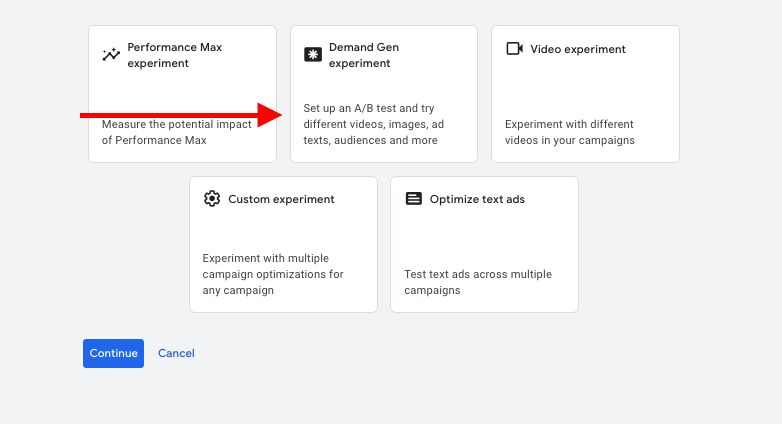Viewport: 782px width, 424px height.
Task: Click 'Experiment with multiple campaign optimizations' text
Action: point(273,274)
